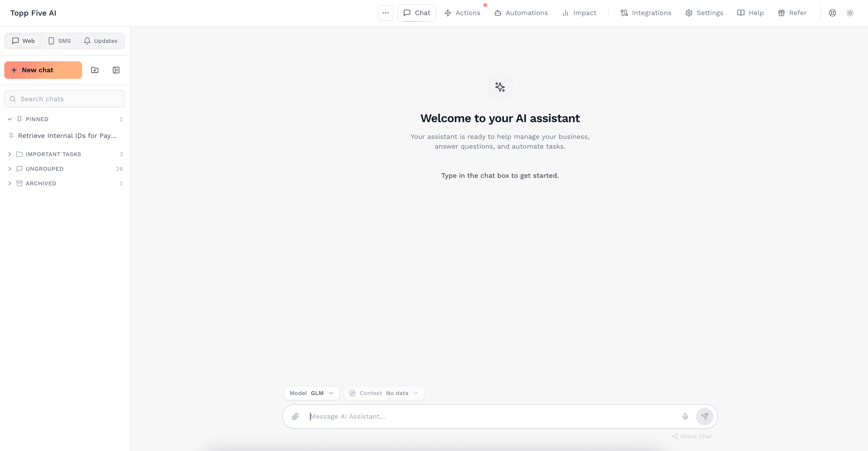The image size is (868, 451).
Task: Activate the microphone voice input
Action: 685,416
